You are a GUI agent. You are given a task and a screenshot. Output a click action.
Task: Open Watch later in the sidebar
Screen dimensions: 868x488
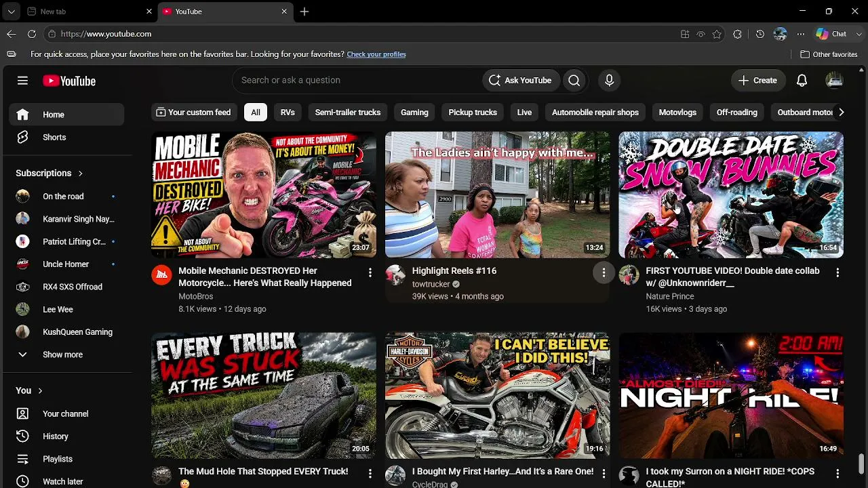click(x=66, y=481)
